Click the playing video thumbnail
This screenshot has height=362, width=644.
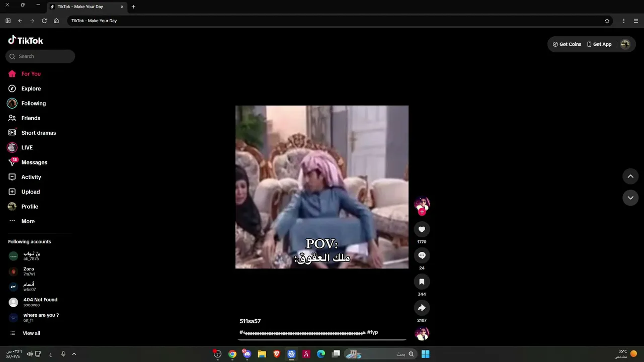coord(322,187)
